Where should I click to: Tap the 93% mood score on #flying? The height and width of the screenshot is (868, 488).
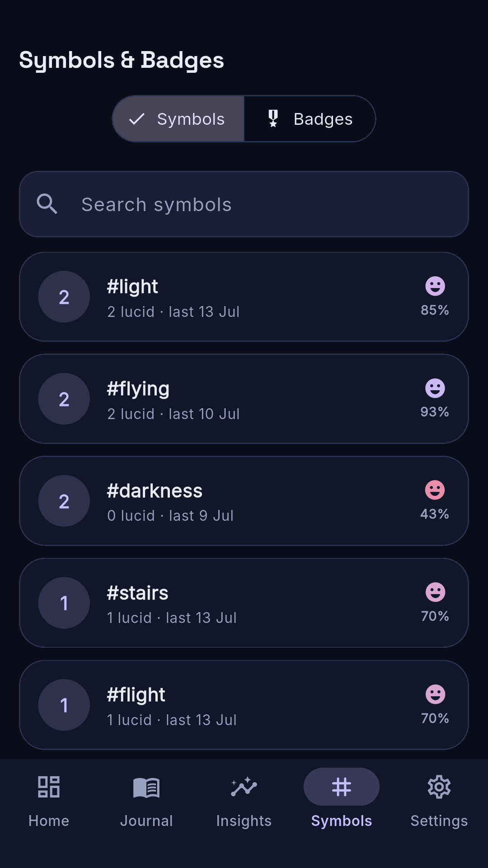click(x=435, y=412)
